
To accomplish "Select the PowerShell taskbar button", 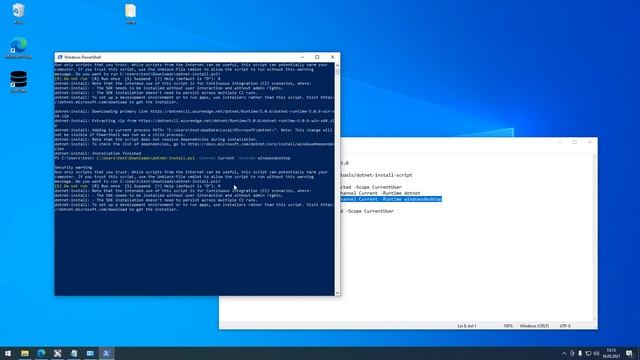I will (x=107, y=353).
